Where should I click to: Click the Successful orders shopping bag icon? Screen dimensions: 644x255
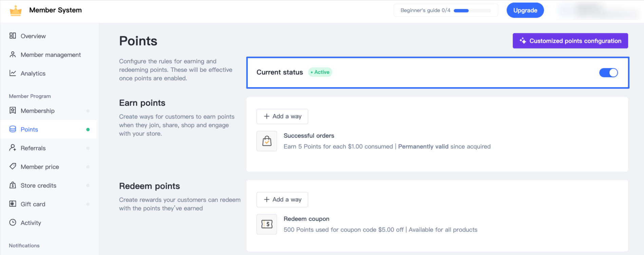tap(267, 141)
